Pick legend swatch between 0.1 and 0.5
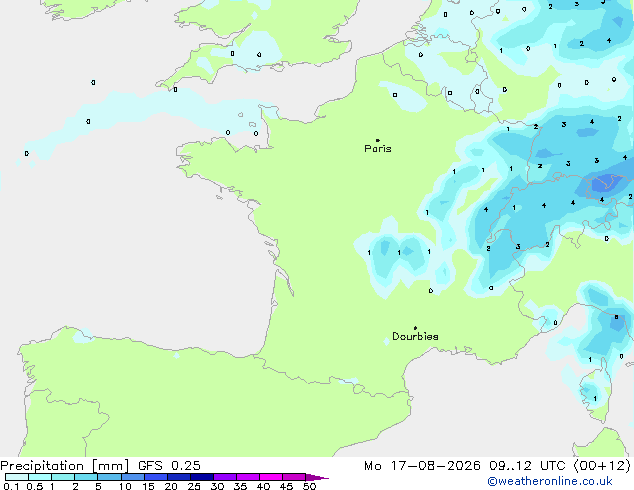This screenshot has height=490, width=634. (17, 477)
